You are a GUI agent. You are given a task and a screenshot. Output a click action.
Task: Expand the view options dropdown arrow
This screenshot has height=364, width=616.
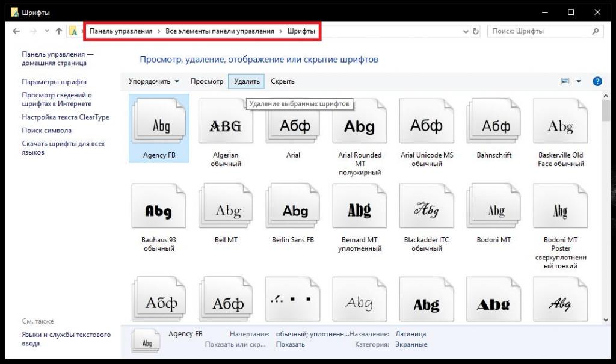click(x=579, y=81)
